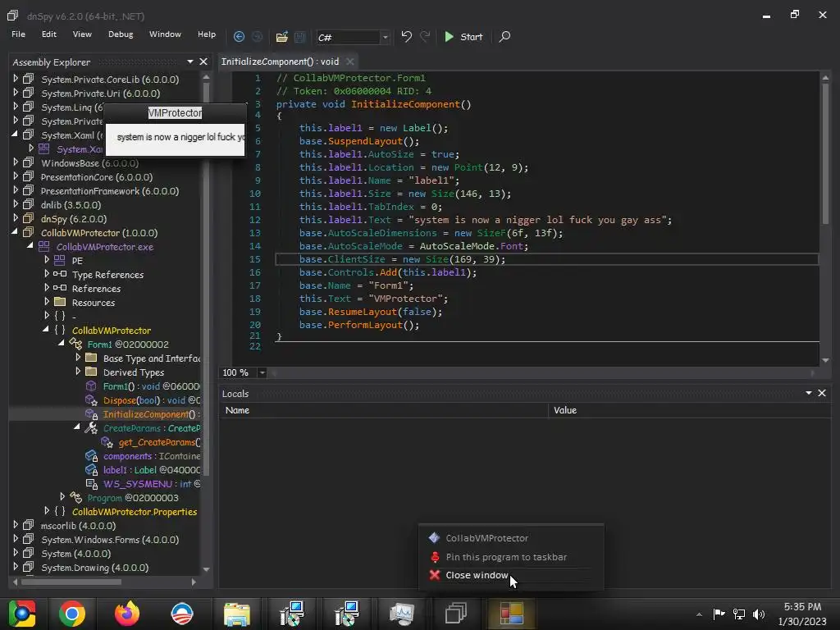
Task: Select System.Drawing (4.0.0.0) assembly
Action: pyautogui.click(x=95, y=567)
